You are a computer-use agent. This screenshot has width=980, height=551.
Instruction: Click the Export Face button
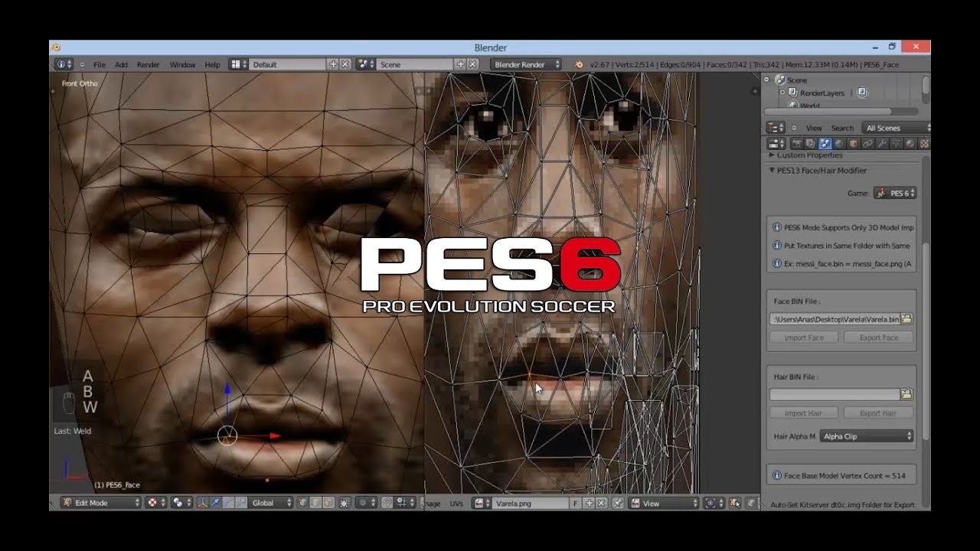click(x=878, y=337)
